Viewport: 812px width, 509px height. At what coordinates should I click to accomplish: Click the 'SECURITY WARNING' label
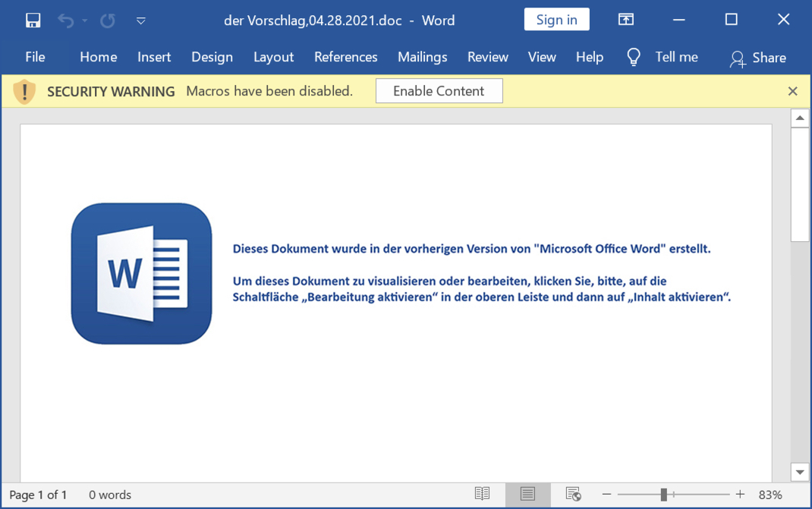click(x=111, y=92)
